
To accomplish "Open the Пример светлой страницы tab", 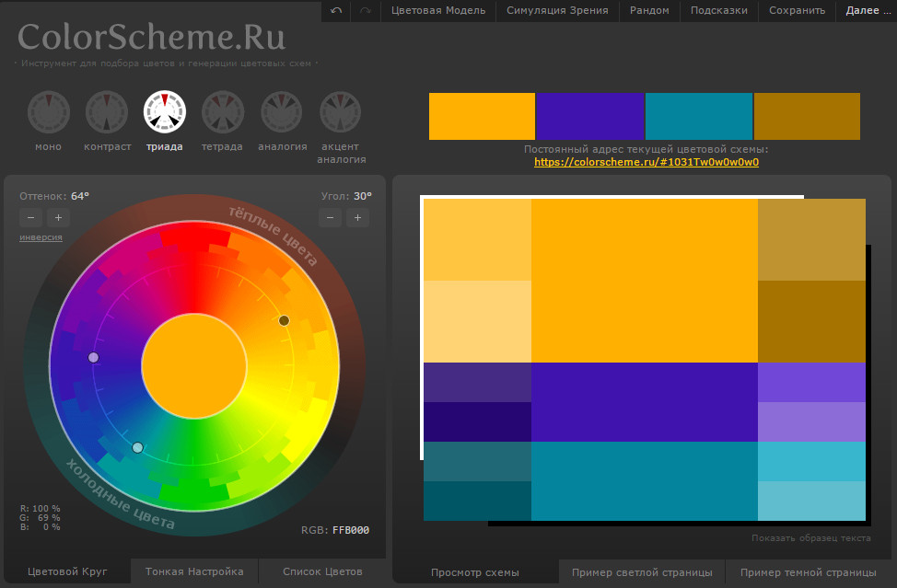I will click(642, 572).
